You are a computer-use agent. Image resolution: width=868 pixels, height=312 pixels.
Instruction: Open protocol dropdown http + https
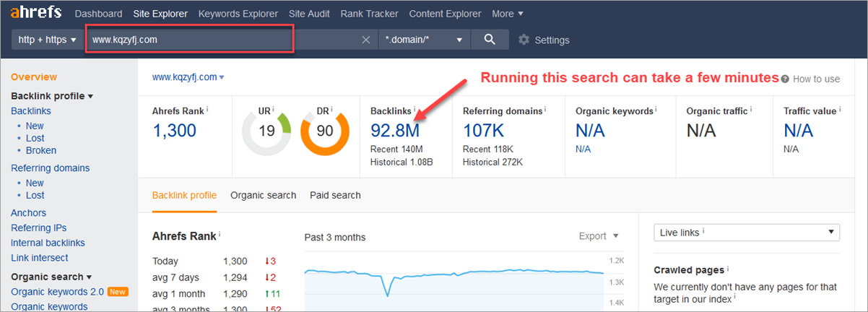pyautogui.click(x=47, y=40)
